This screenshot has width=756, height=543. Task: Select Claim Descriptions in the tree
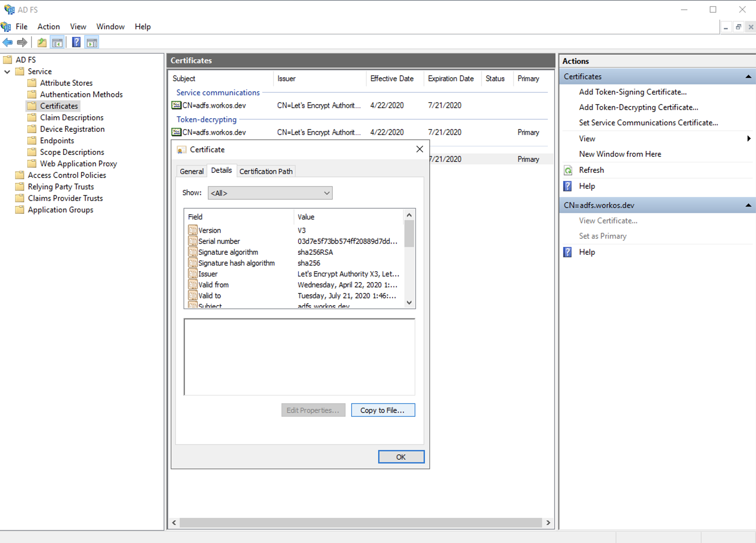(x=72, y=117)
